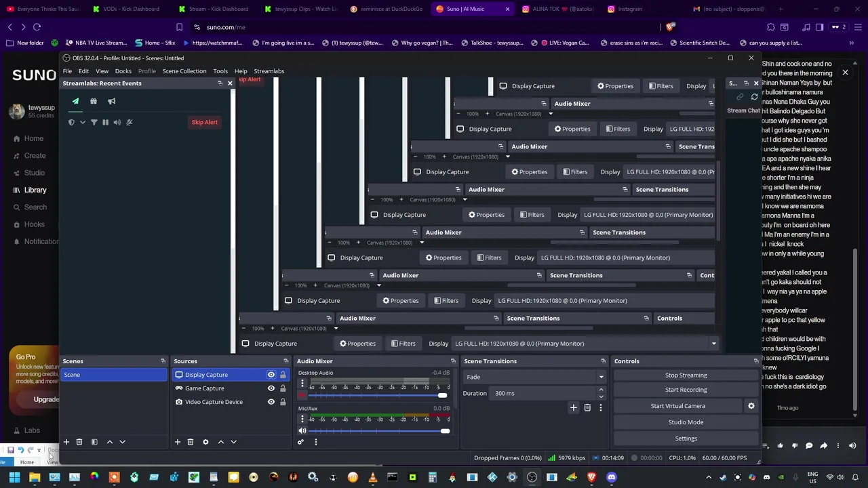Open the Streamlabs megaphone icon tab
This screenshot has height=488, width=868.
click(x=112, y=101)
